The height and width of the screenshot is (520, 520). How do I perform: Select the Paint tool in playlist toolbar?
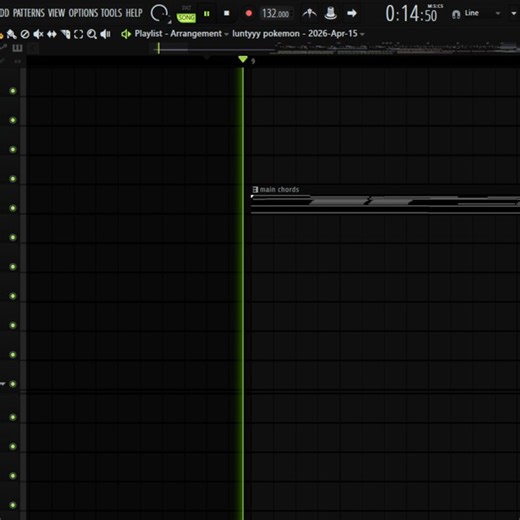pyautogui.click(x=11, y=34)
